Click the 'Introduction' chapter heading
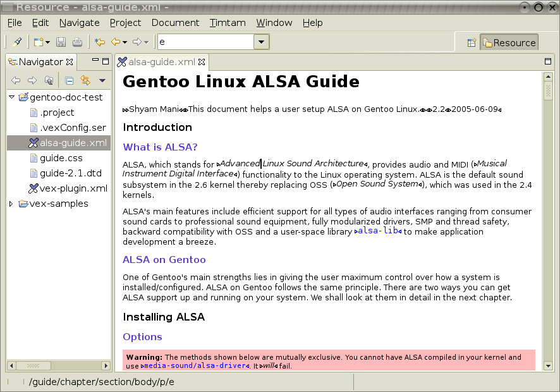 click(157, 128)
